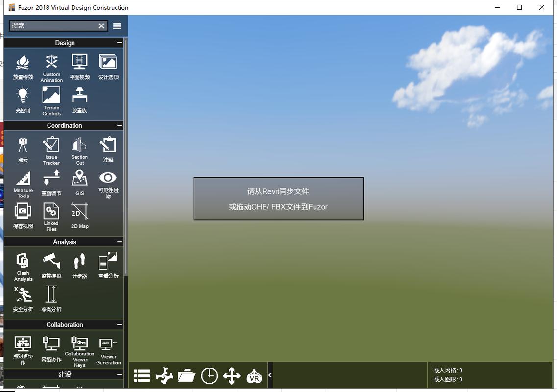Open the tool between 点云 Measure Tools and GIS
Viewport: 557px width, 392px height.
click(x=51, y=183)
